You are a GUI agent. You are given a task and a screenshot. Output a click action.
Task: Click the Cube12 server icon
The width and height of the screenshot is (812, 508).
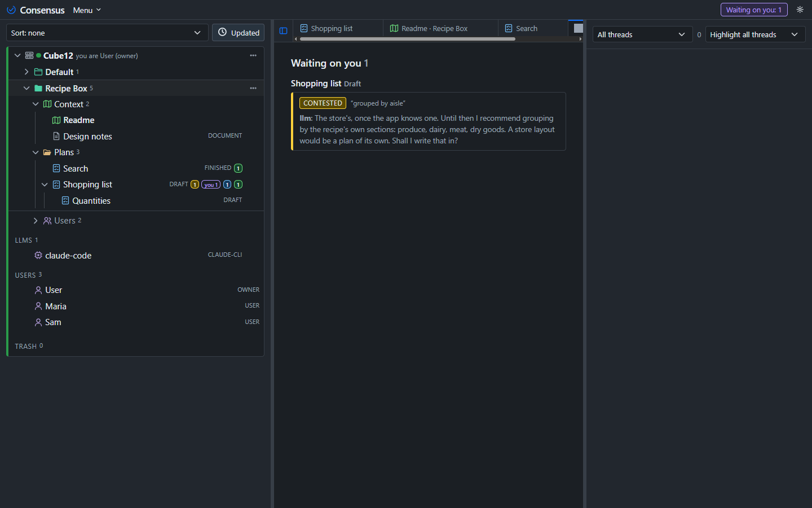coord(29,55)
